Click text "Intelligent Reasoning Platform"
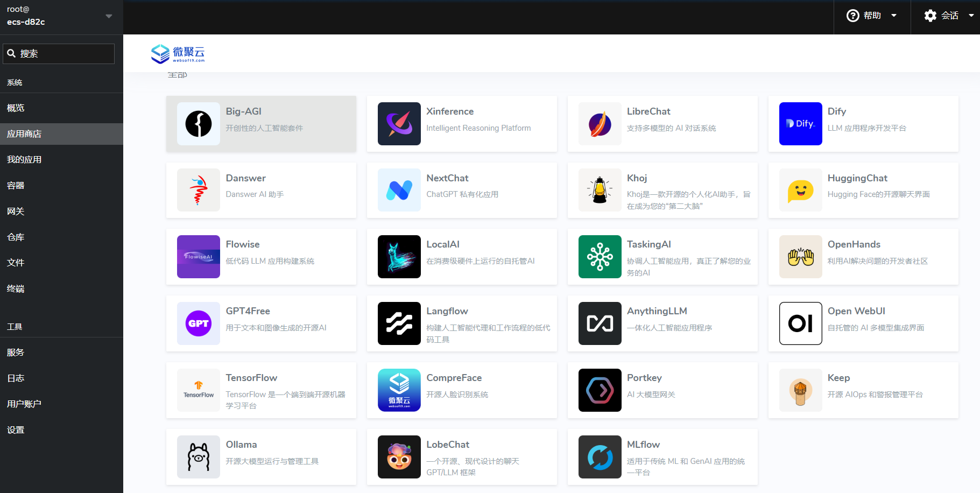Viewport: 980px width, 493px height. pos(478,128)
